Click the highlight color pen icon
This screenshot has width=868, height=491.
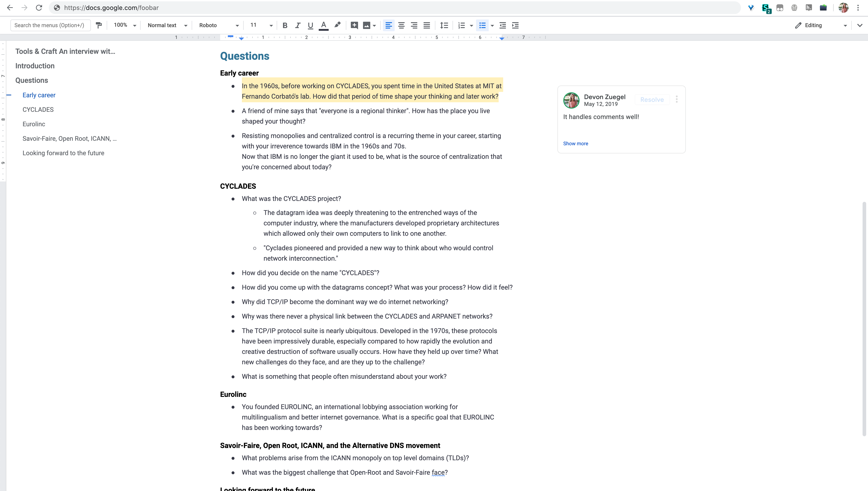pos(337,25)
